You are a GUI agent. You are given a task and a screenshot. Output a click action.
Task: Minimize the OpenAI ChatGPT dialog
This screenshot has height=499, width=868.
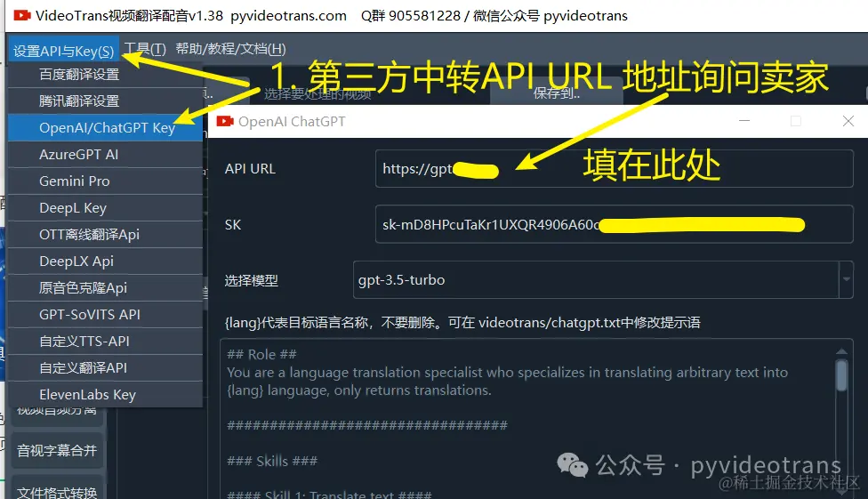pyautogui.click(x=744, y=121)
